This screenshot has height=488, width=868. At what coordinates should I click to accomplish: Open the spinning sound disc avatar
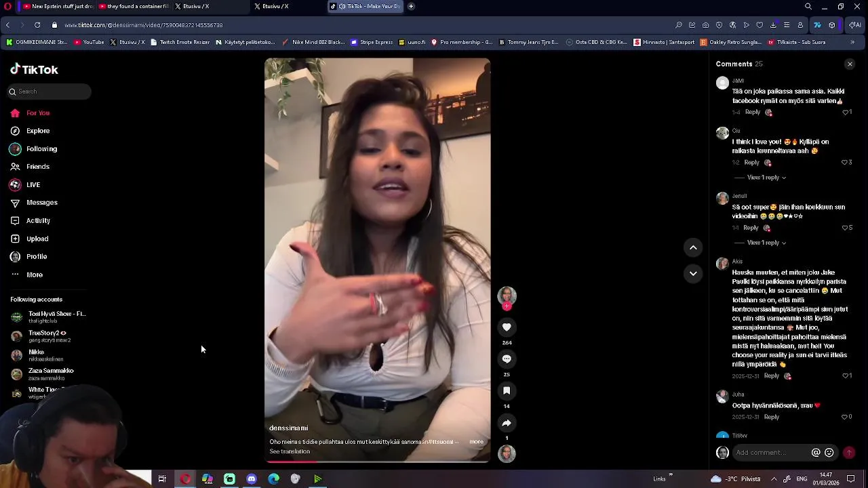[507, 453]
